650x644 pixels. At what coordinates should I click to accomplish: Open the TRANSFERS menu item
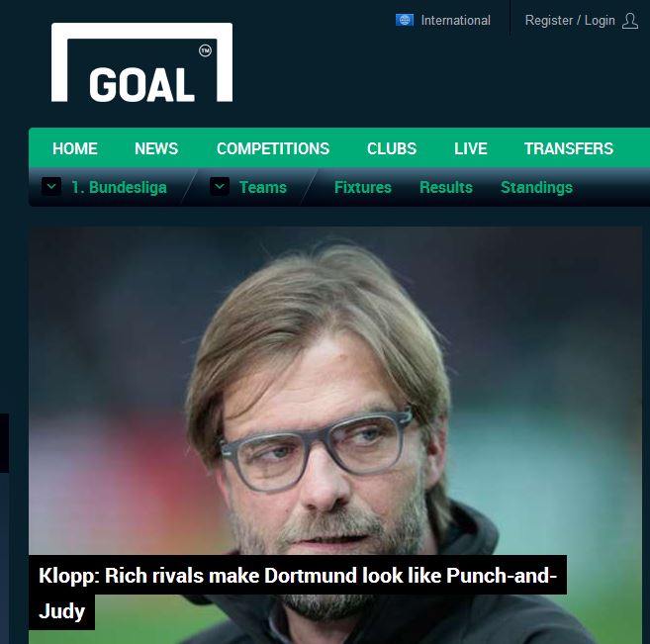569,148
